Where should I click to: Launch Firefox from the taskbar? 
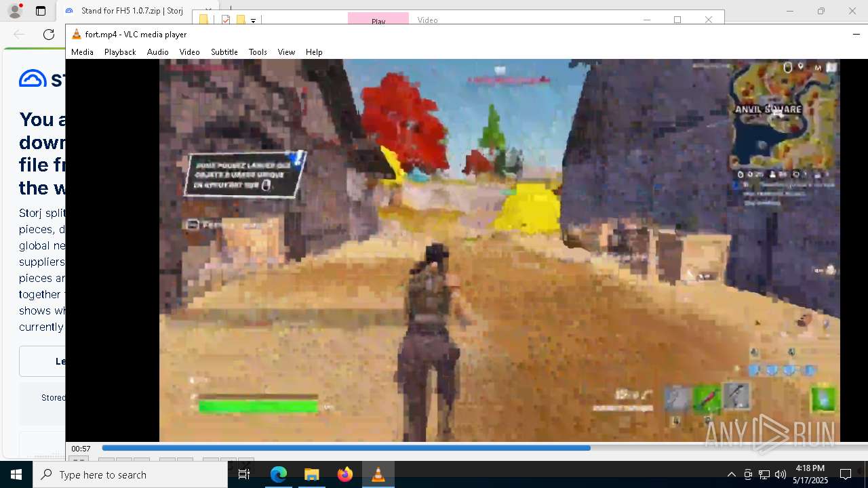pyautogui.click(x=344, y=474)
